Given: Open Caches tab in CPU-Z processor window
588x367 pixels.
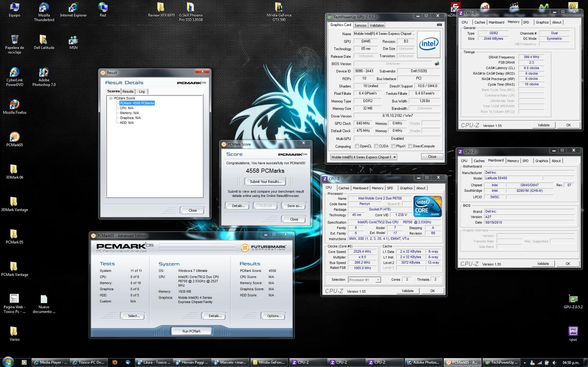Looking at the screenshot, I should click(x=344, y=188).
